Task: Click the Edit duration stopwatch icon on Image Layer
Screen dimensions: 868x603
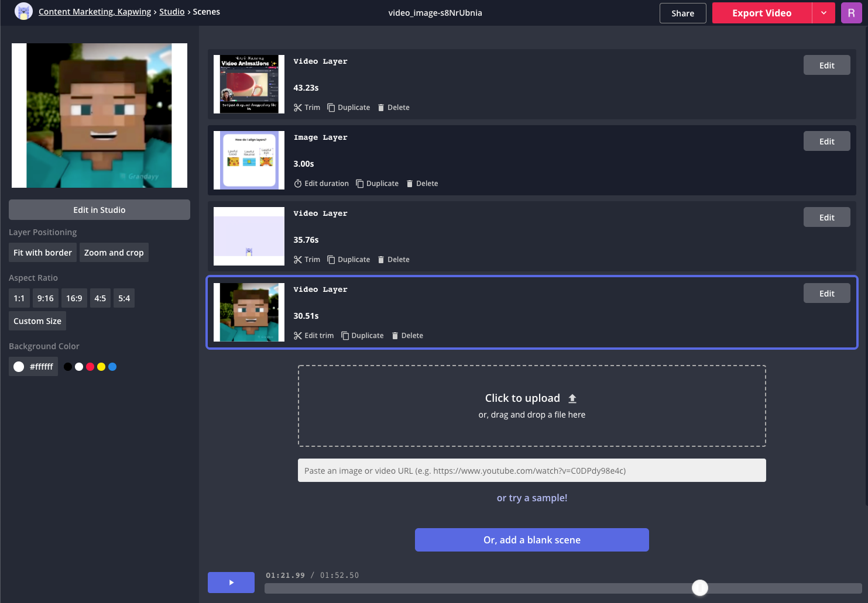Action: [x=298, y=184]
